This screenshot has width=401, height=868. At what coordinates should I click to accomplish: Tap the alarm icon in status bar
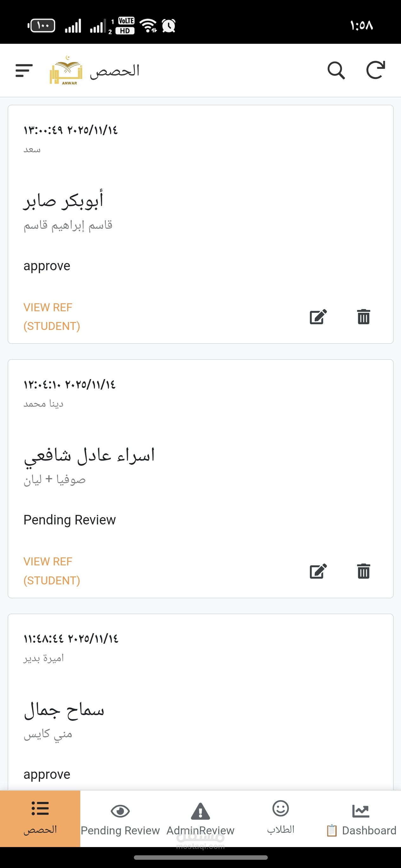[169, 26]
